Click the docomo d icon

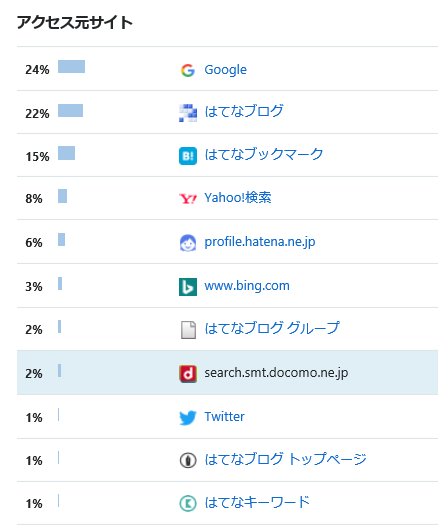[x=188, y=374]
